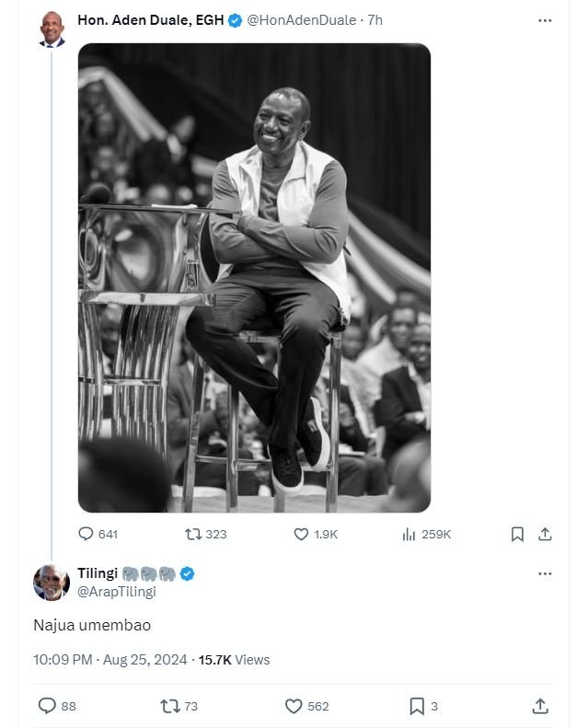Click the Hon. Aden Duale, EGH name
Screen dimensions: 577x728
pyautogui.click(x=150, y=19)
